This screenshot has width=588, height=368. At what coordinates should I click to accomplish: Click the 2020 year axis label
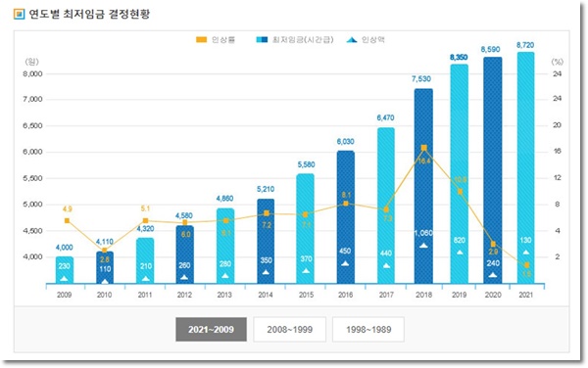coord(493,295)
